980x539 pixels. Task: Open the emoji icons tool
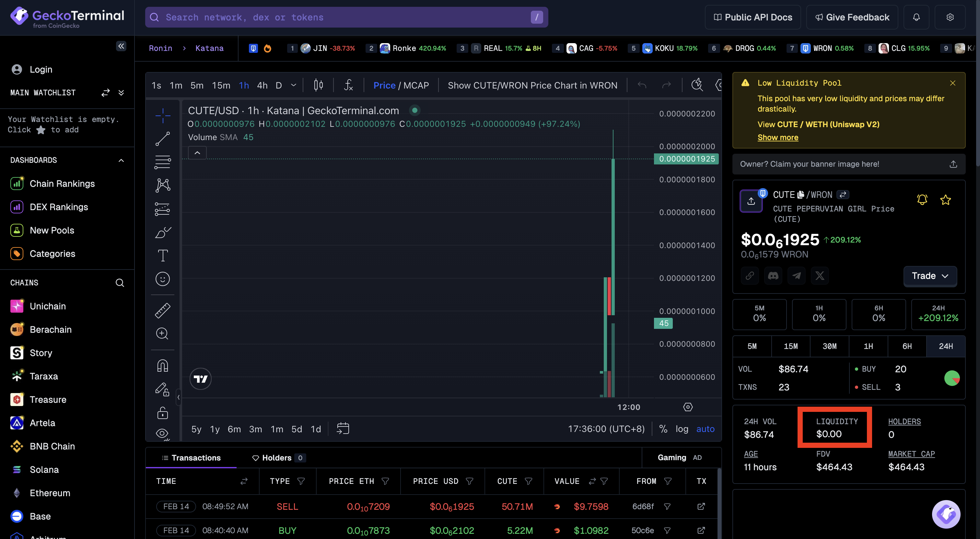tap(162, 279)
